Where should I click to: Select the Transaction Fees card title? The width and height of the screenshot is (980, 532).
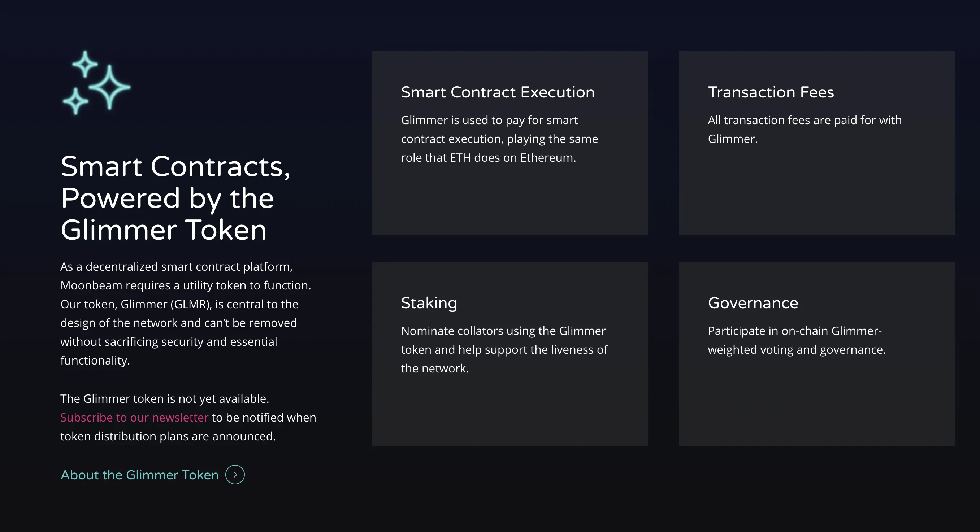click(771, 92)
